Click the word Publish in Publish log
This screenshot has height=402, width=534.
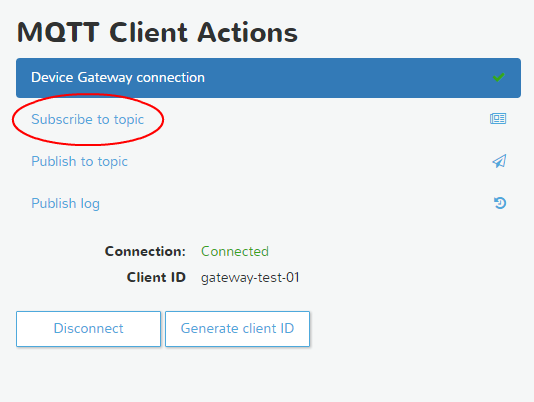click(53, 203)
